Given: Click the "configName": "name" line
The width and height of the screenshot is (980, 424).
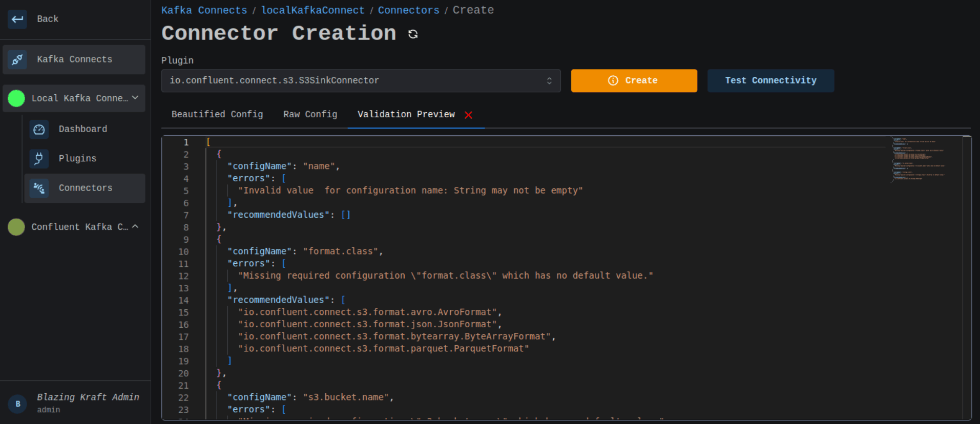Looking at the screenshot, I should [284, 166].
